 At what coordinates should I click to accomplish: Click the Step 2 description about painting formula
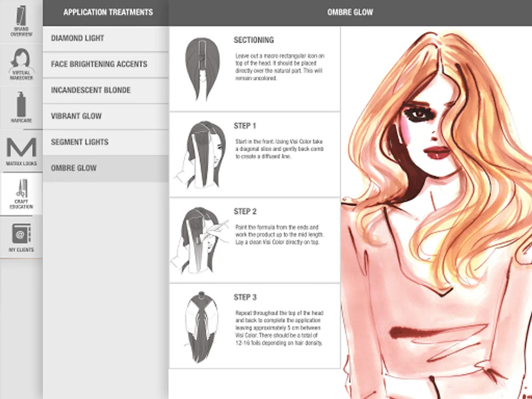click(280, 235)
